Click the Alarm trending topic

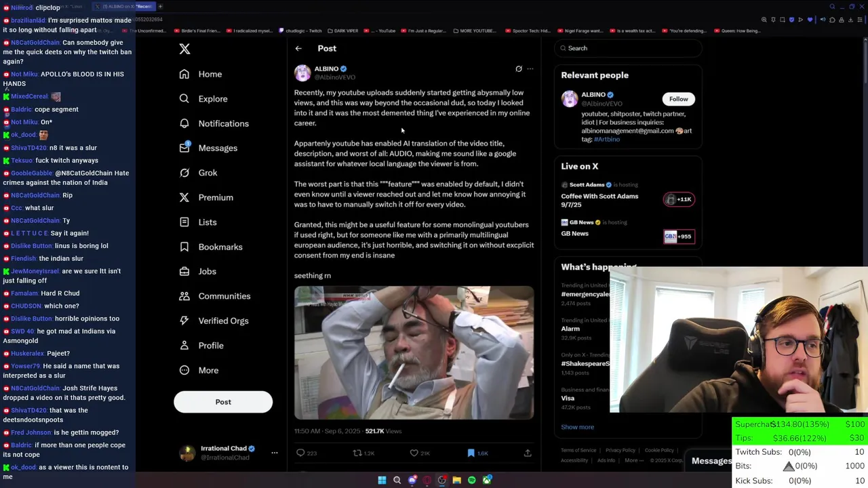click(570, 329)
